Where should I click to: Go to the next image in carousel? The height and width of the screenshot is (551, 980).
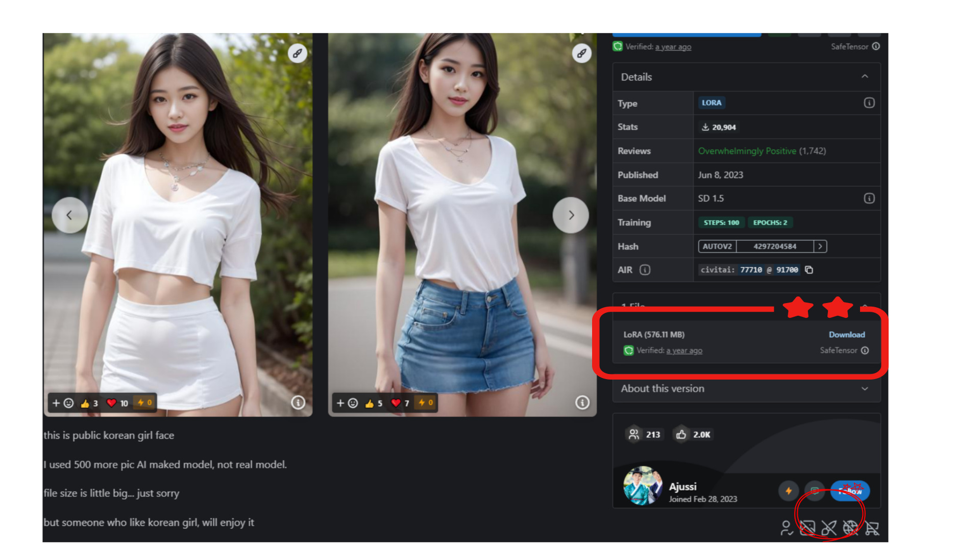click(x=571, y=215)
